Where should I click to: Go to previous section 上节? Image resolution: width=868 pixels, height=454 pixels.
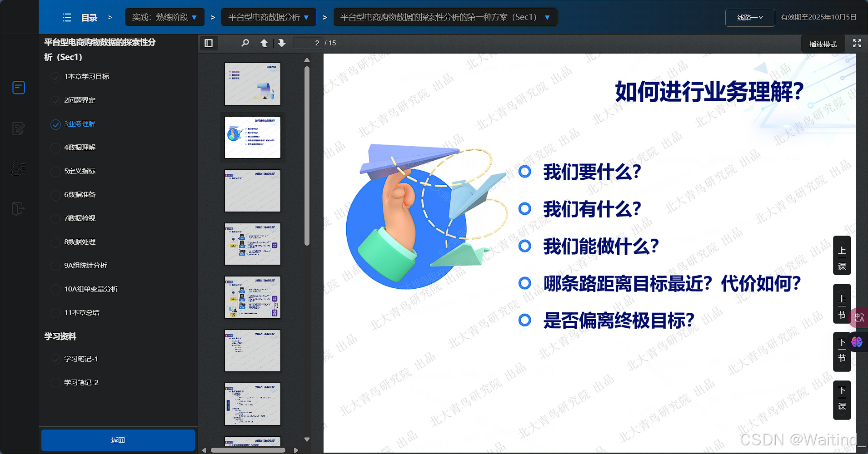[842, 304]
